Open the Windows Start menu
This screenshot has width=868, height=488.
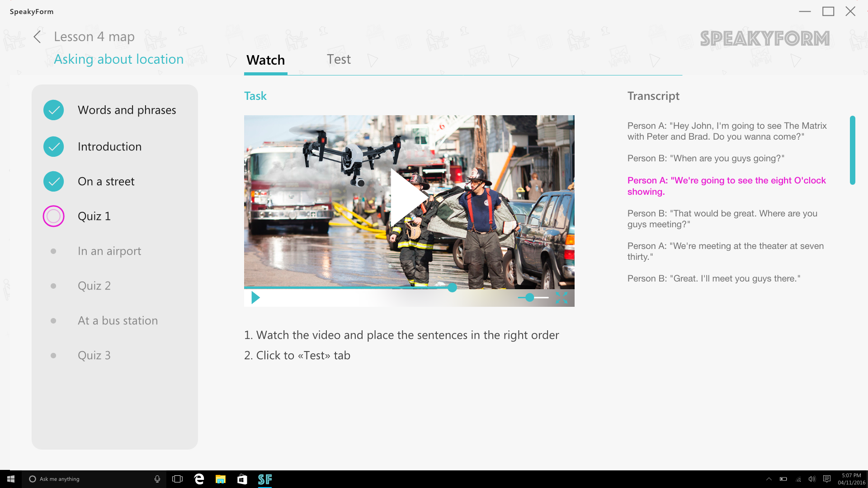[11, 479]
